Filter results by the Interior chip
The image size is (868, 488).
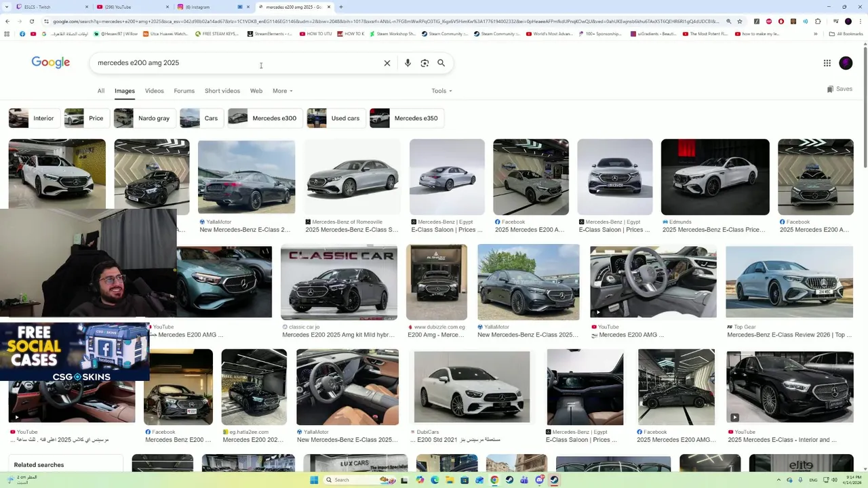[34, 118]
